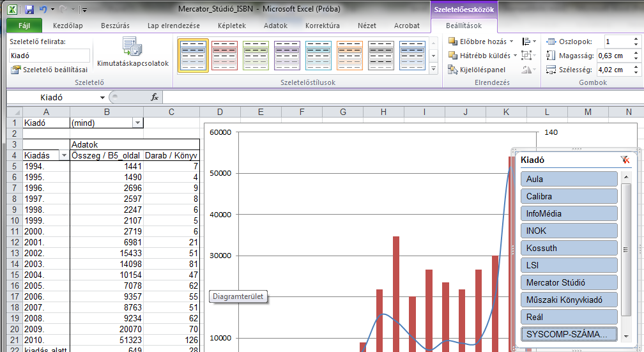Screen dimensions: 644x352
Task: Toggle the Mercator Stúdió slicer item
Action: coord(569,282)
